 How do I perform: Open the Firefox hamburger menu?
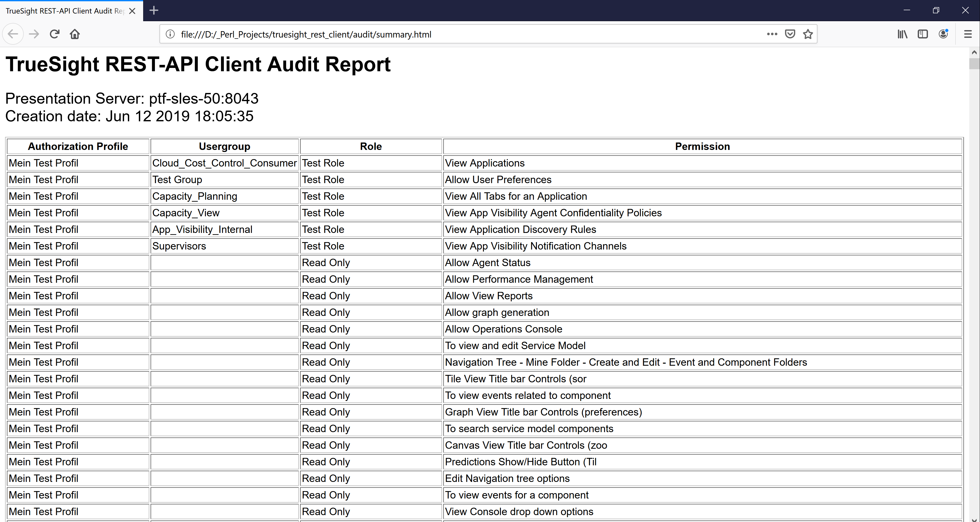968,34
